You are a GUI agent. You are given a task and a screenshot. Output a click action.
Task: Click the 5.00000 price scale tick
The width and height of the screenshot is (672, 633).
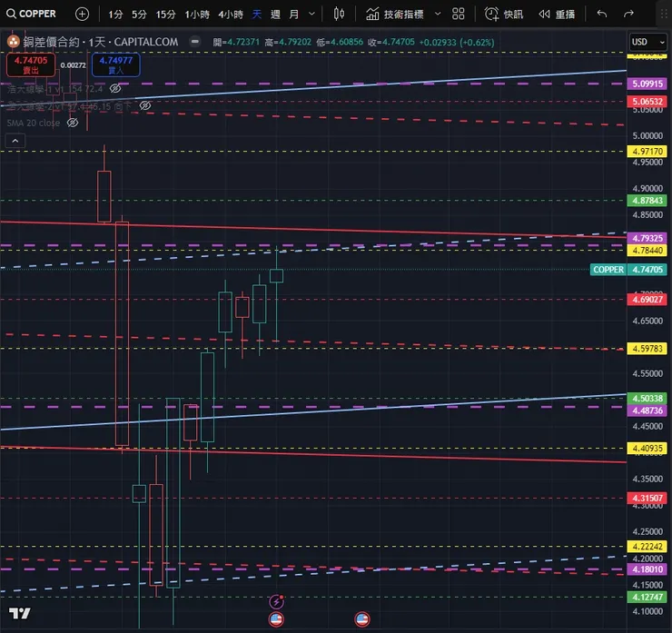pos(647,136)
